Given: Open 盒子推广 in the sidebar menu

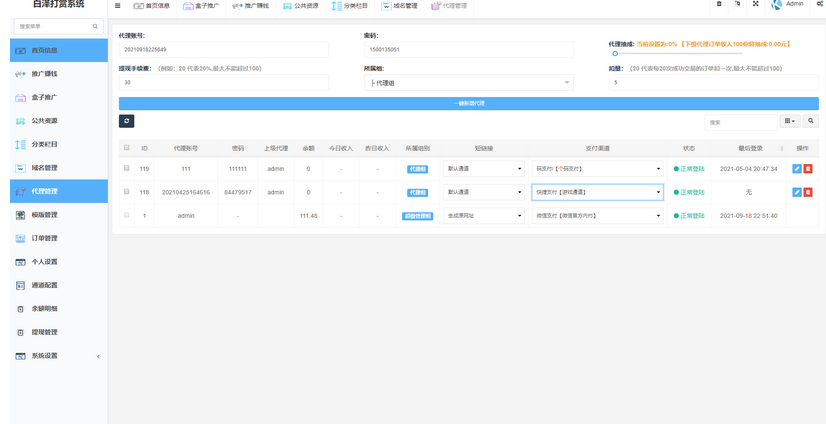Looking at the screenshot, I should click(x=59, y=97).
